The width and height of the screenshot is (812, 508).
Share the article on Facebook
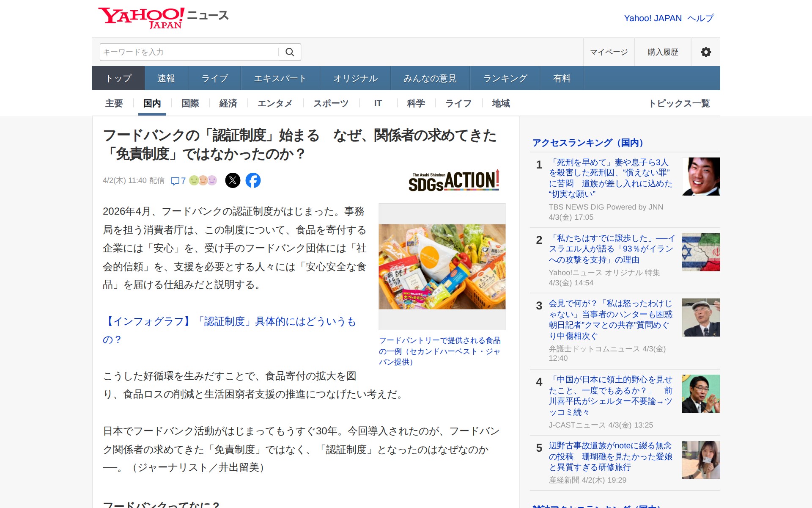(253, 180)
